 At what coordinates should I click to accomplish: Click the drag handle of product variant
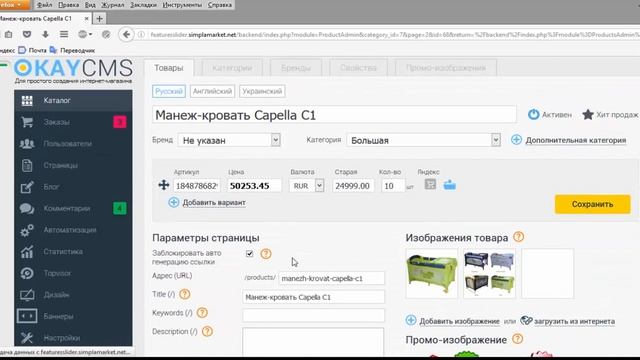coord(164,185)
